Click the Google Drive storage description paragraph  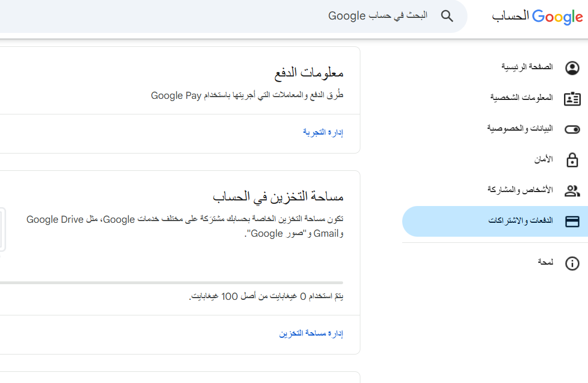point(185,227)
